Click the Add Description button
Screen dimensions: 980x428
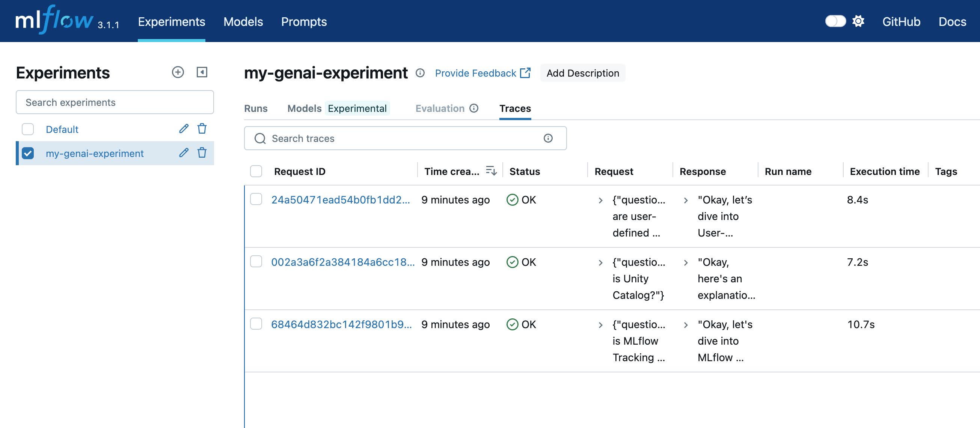click(x=582, y=73)
